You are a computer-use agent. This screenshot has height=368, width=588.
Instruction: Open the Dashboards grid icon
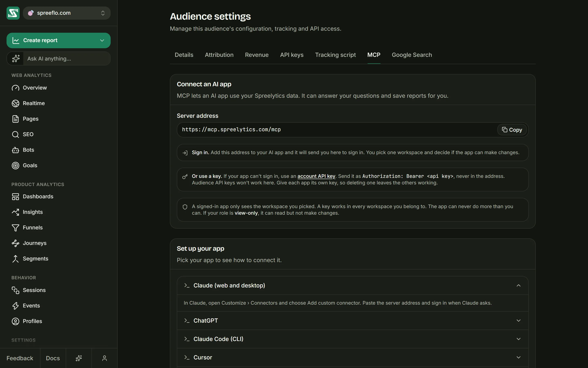click(15, 197)
